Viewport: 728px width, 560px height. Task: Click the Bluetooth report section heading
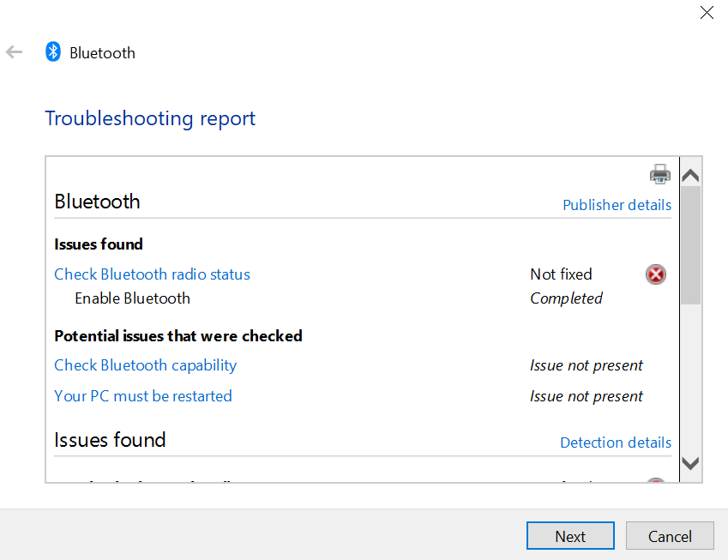97,202
